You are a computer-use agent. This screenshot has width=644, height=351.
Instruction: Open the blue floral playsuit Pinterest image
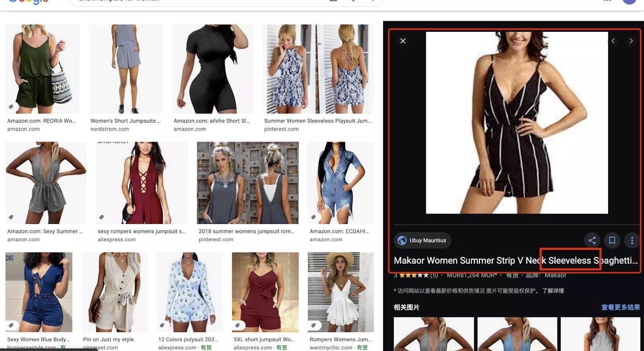[x=318, y=69]
